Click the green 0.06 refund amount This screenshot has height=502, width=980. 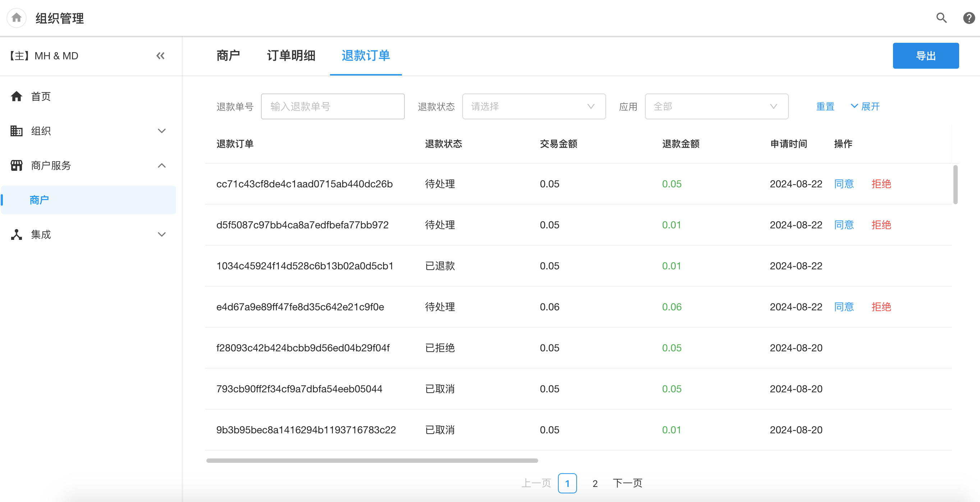pos(672,307)
